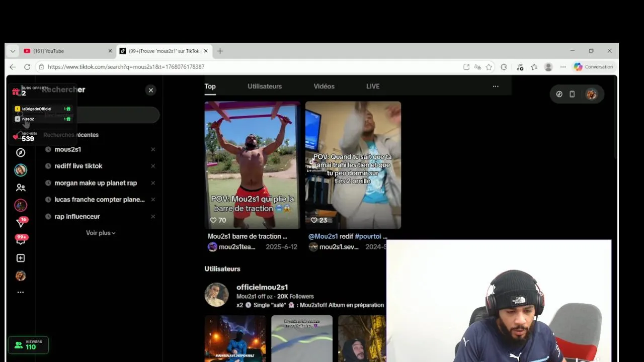This screenshot has height=362, width=644.
Task: Click the 'mou2s1tea...' author name
Action: [237, 247]
